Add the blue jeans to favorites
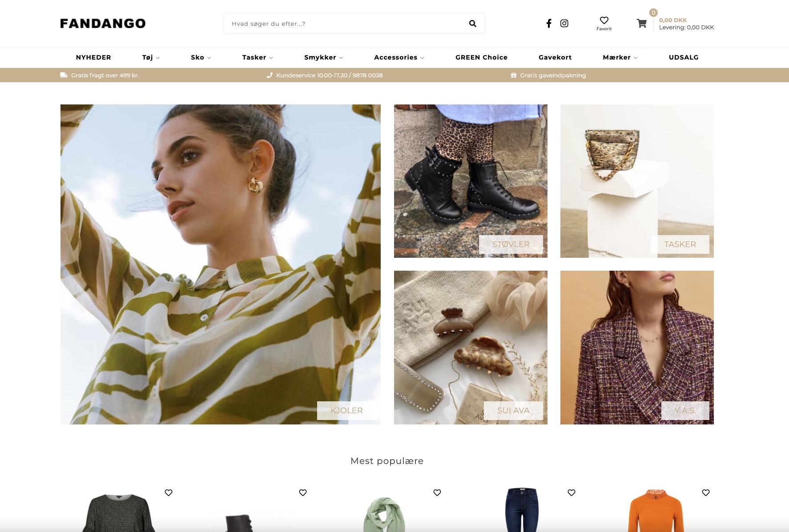This screenshot has width=789, height=532. 572,492
